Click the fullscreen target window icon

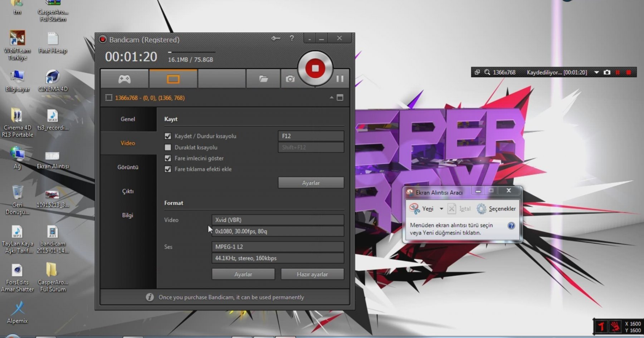(340, 98)
